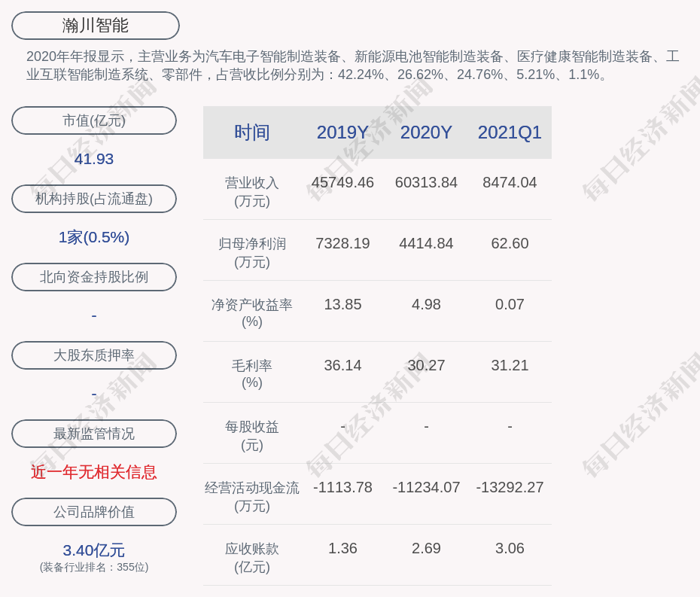Select the 市值(亿元) label pill
Viewport: 700px width, 597px height.
[x=94, y=120]
